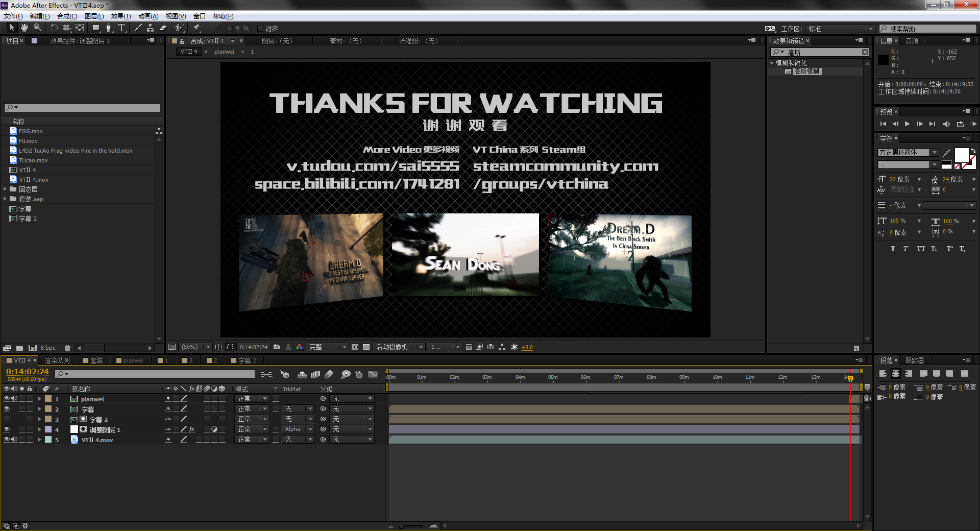980x531 pixels.
Task: Show layer 3 字幕 2 video switch
Action: pyautogui.click(x=7, y=419)
